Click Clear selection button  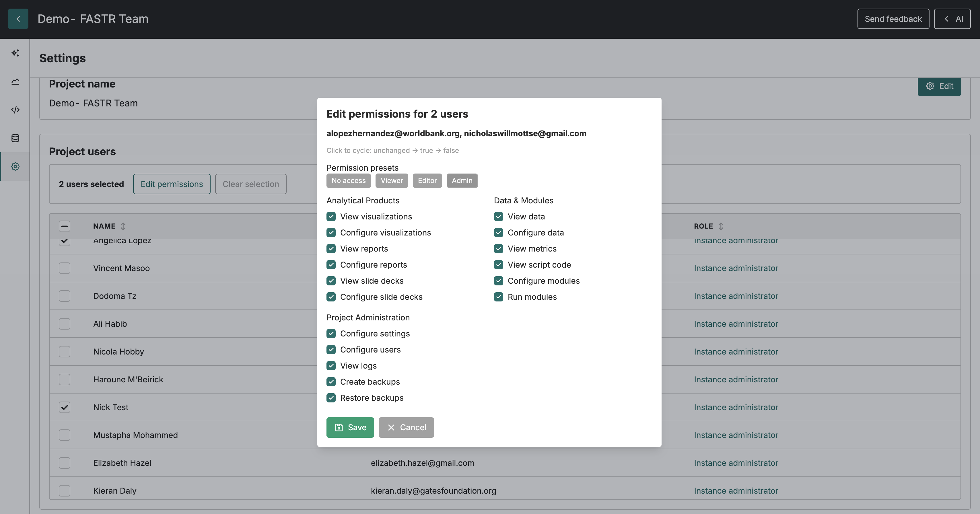tap(251, 184)
